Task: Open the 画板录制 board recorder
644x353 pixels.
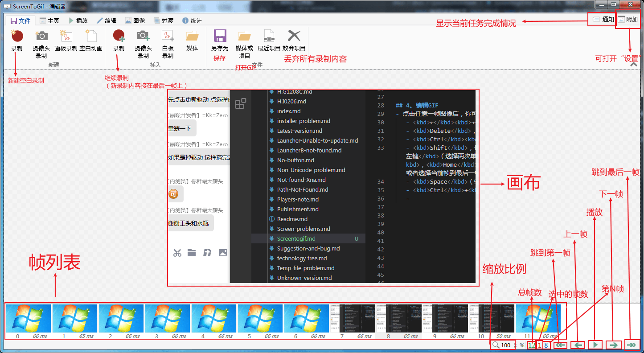Action: point(66,37)
